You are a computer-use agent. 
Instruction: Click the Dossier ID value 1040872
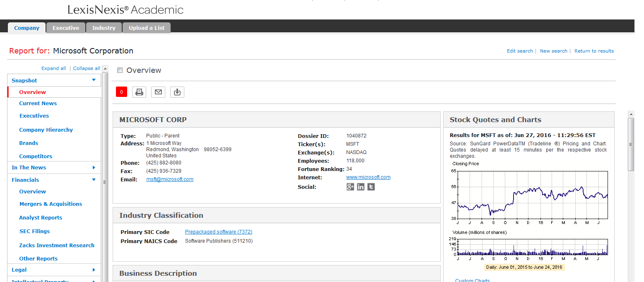coord(356,136)
